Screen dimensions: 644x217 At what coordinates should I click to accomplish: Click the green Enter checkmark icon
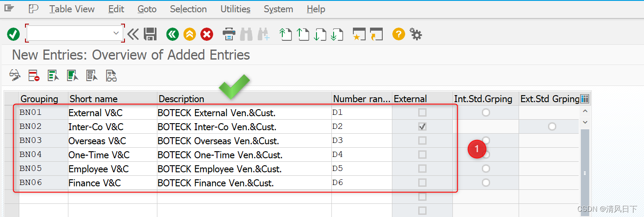point(14,34)
